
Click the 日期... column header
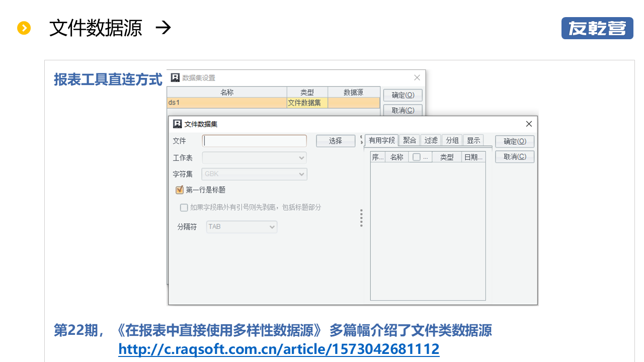pyautogui.click(x=473, y=157)
